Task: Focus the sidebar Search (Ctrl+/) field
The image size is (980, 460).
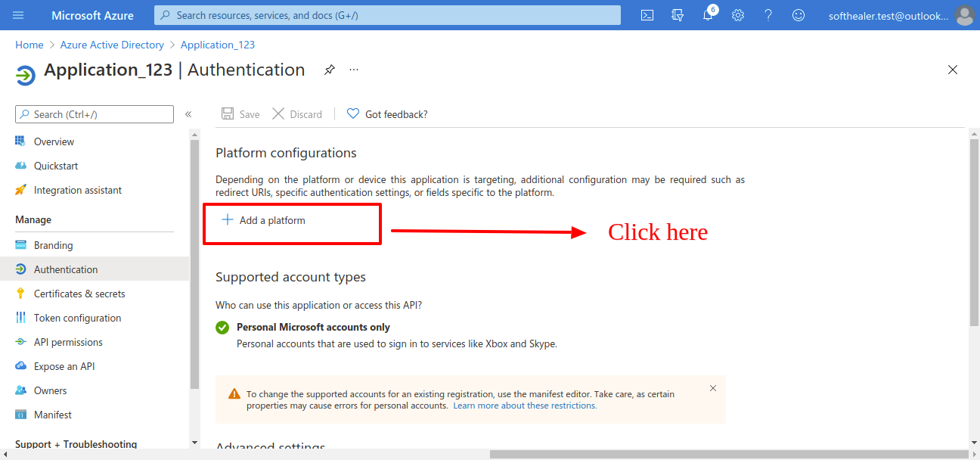Action: click(x=95, y=114)
